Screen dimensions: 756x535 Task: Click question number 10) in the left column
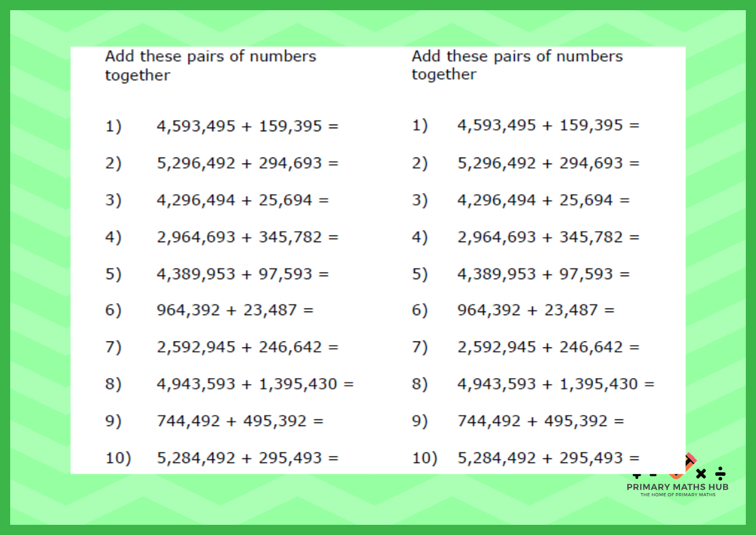[x=118, y=458]
